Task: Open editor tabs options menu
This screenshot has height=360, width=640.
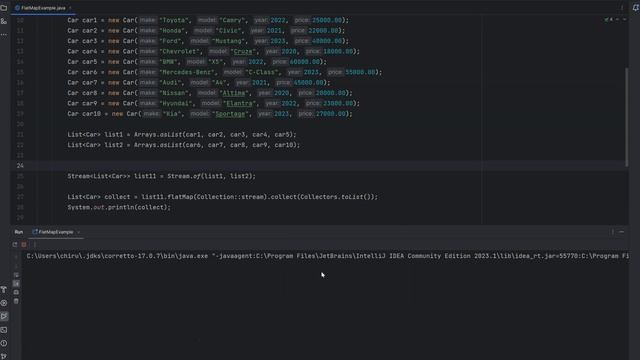Action: coord(622,7)
